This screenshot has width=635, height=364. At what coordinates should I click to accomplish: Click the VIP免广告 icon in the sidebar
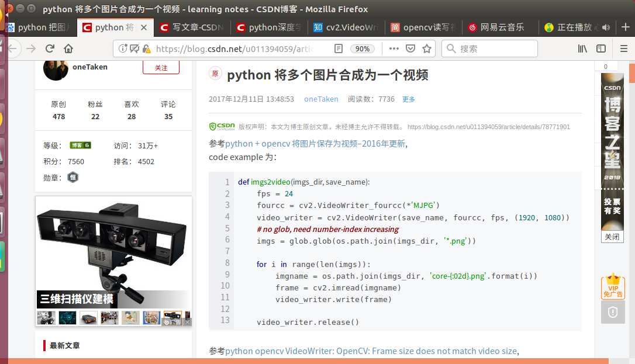point(612,287)
